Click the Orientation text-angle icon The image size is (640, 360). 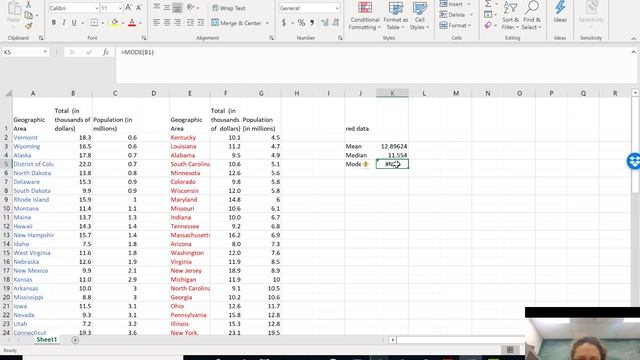point(190,7)
